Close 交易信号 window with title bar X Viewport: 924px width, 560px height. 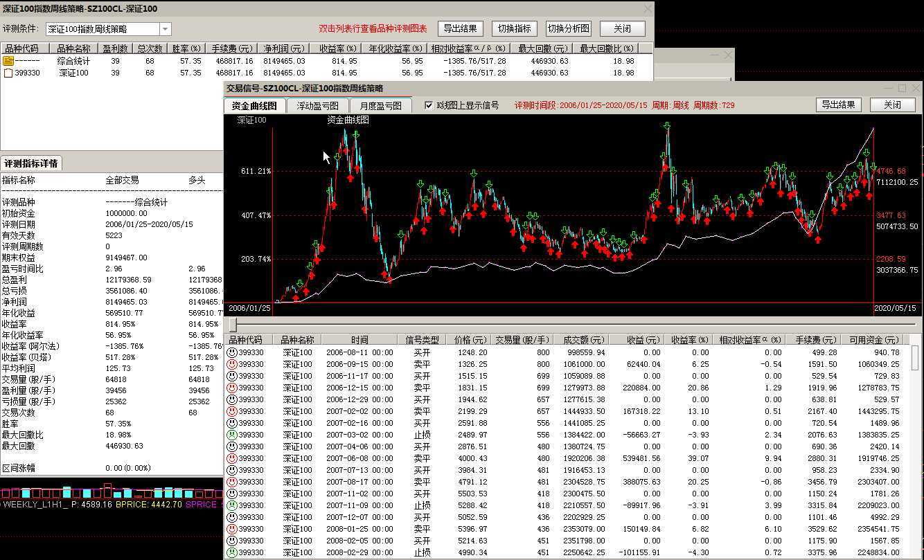coord(916,88)
